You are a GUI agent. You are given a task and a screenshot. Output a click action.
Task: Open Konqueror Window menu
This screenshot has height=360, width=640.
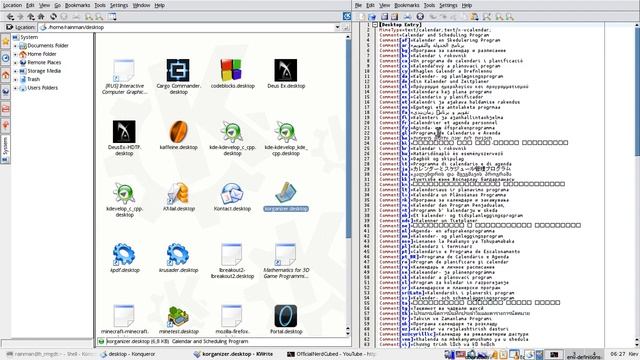pyautogui.click(x=141, y=5)
